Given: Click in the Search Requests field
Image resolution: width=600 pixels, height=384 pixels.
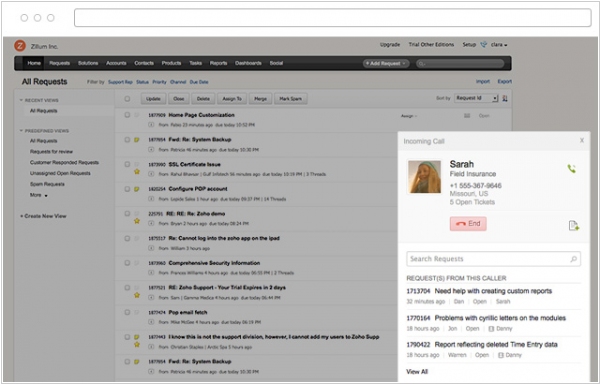Looking at the screenshot, I should 493,259.
